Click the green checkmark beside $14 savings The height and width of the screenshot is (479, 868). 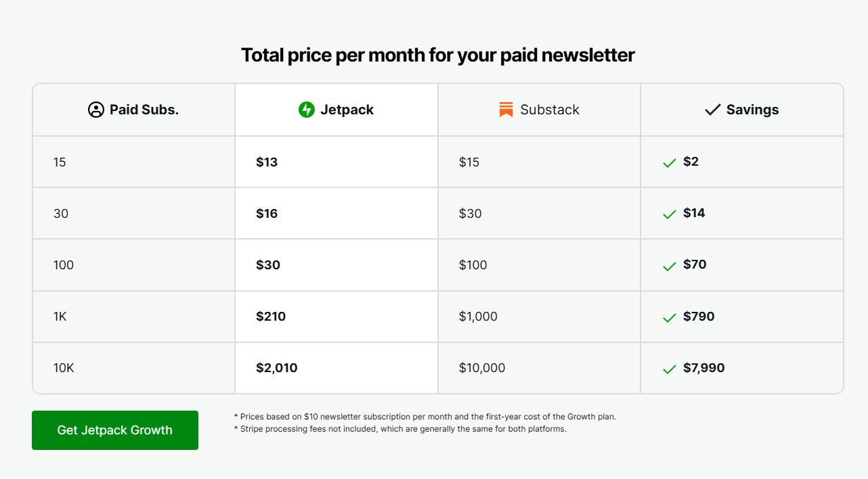coord(670,214)
